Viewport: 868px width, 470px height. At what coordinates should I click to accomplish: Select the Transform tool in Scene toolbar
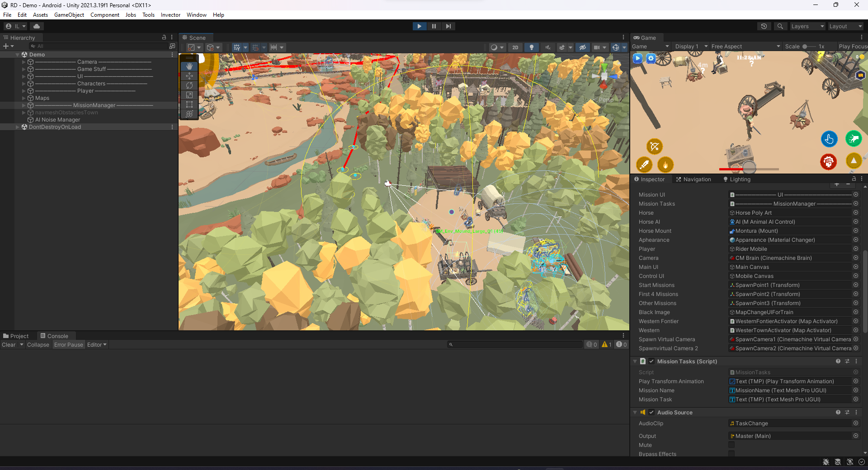pos(189,114)
